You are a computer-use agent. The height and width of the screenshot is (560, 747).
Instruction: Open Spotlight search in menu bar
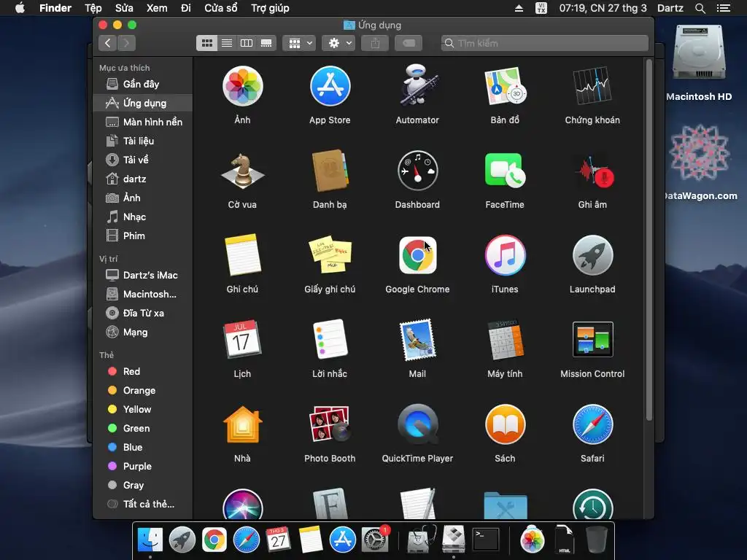click(x=700, y=8)
